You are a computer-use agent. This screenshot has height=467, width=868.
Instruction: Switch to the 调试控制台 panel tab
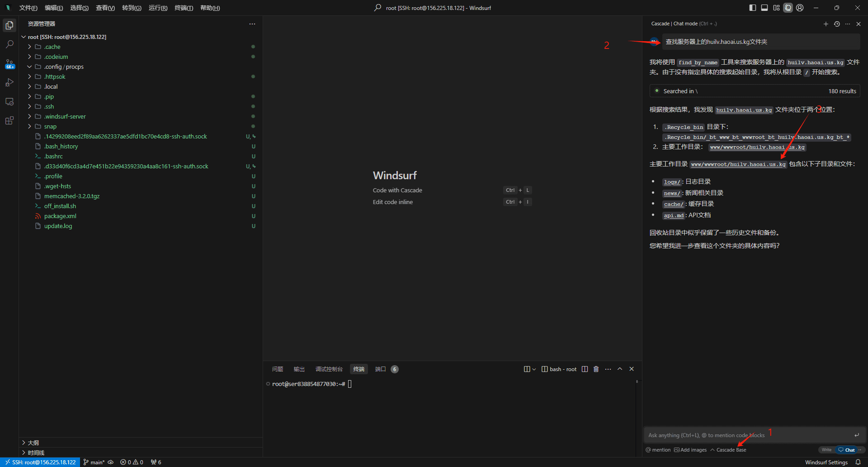pos(329,369)
